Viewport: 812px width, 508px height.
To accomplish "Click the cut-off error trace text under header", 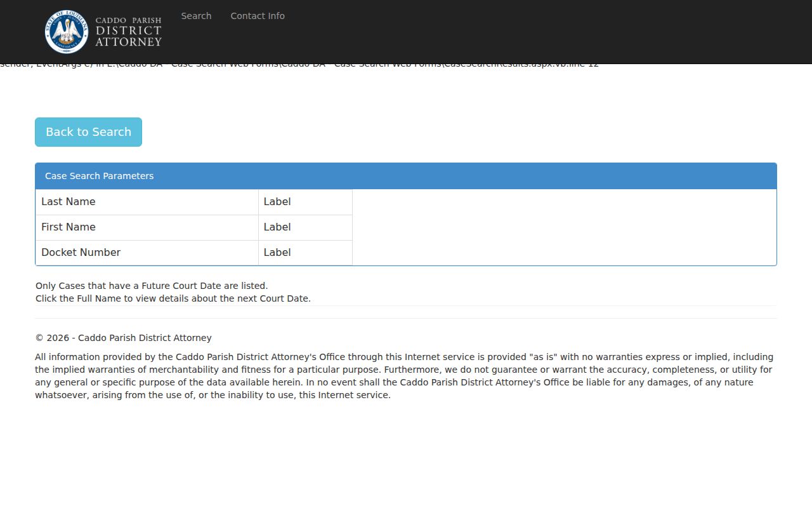I will 299,66.
